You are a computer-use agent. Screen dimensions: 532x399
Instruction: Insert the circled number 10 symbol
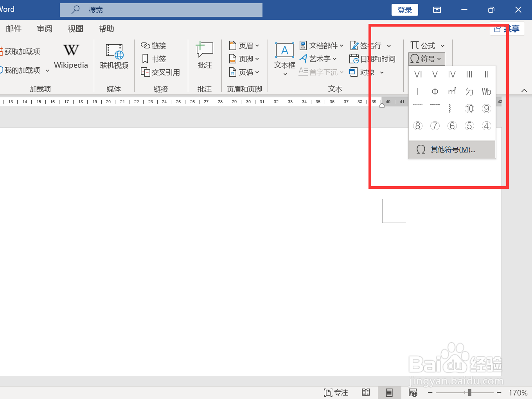(469, 109)
